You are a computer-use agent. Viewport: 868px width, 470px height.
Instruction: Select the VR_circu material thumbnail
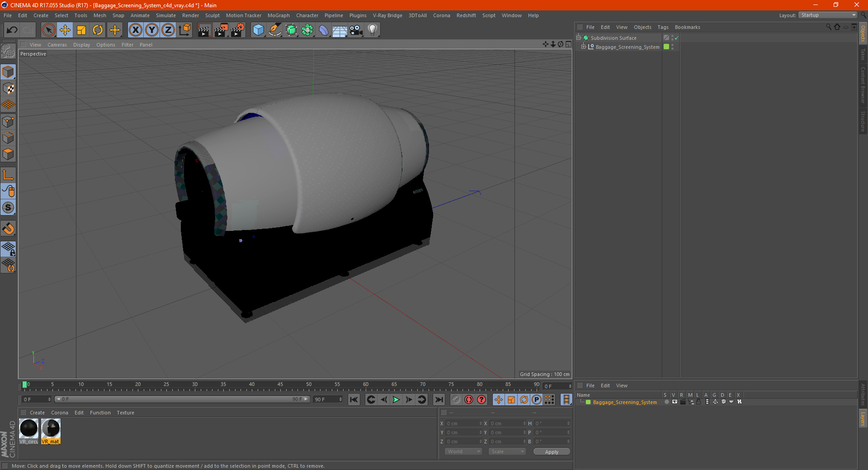pyautogui.click(x=29, y=432)
